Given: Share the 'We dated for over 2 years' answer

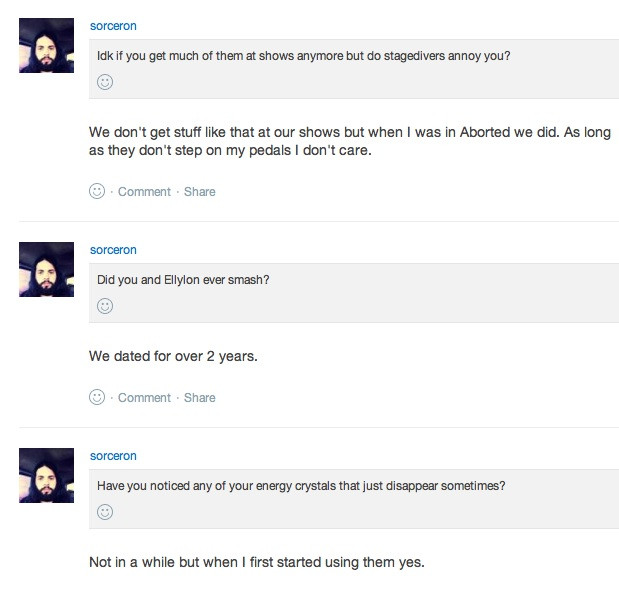Looking at the screenshot, I should click(199, 397).
